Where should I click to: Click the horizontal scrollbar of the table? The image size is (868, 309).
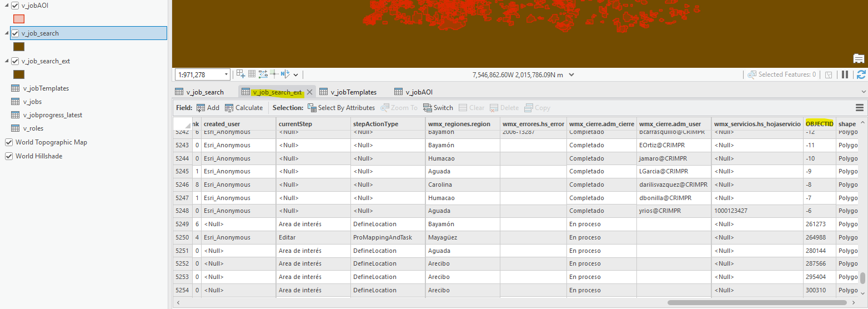point(757,303)
